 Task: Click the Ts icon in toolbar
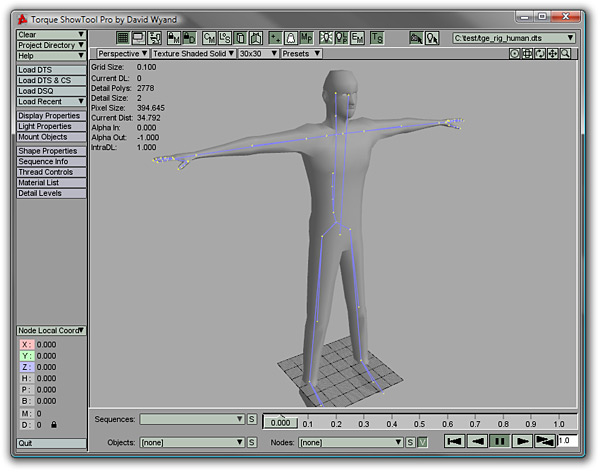pos(377,37)
